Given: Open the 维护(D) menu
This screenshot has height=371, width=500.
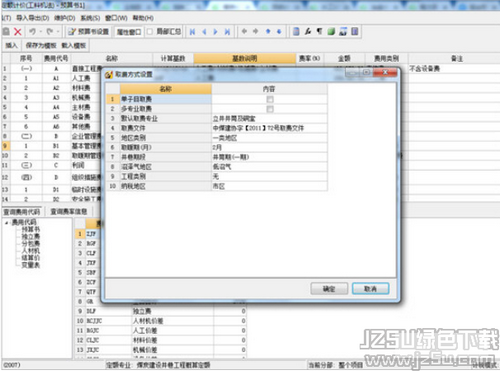Looking at the screenshot, I should [65, 18].
